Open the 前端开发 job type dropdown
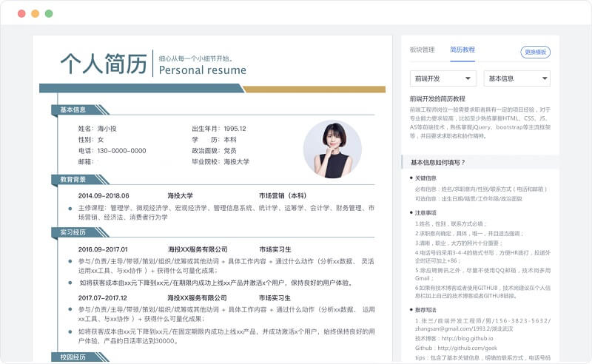Viewport: 592px width, 364px height. point(443,78)
